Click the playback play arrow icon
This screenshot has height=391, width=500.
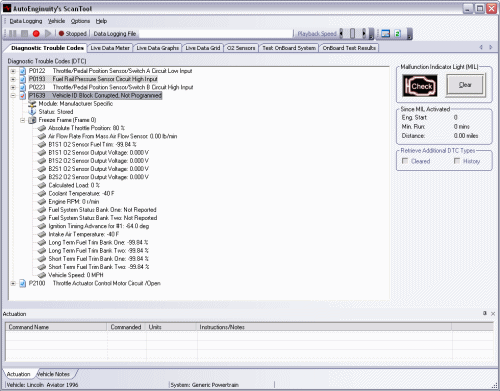click(48, 34)
